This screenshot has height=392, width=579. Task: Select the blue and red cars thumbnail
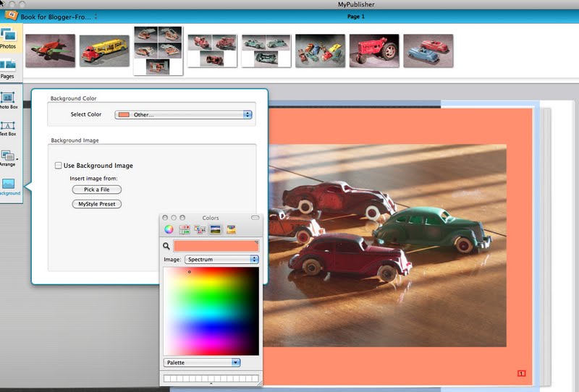tap(428, 51)
